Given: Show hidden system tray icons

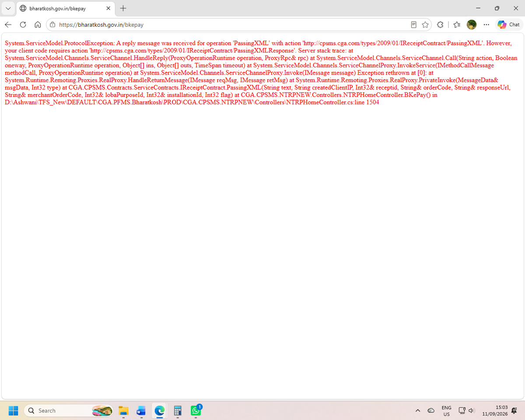Looking at the screenshot, I should (417, 410).
